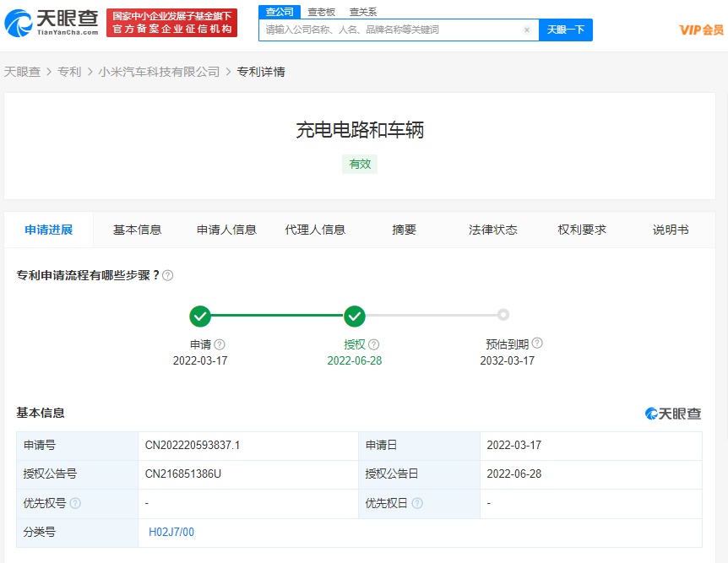Viewport: 728px width, 563px height.
Task: Click the TianYanCha logo
Action: (51, 23)
